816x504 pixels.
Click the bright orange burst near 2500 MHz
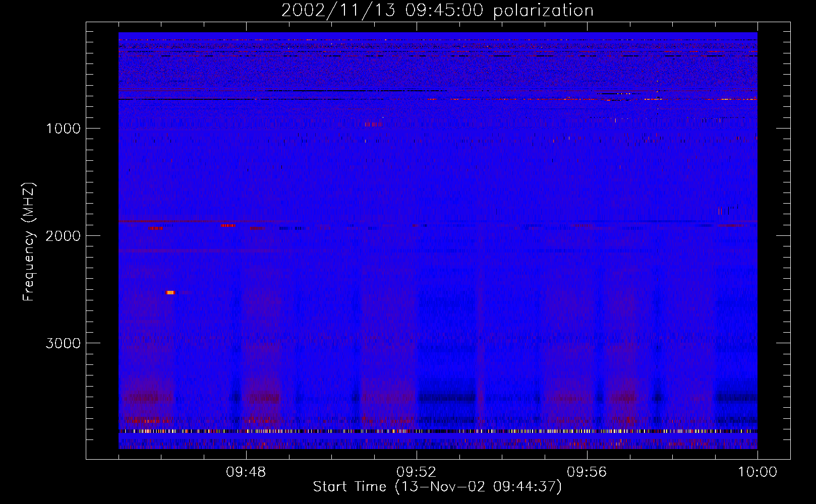click(170, 292)
